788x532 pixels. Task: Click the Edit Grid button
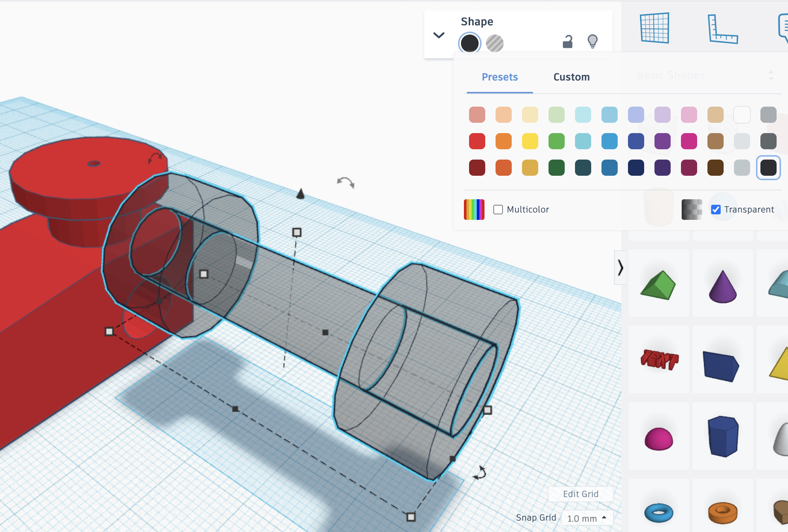[x=581, y=494]
